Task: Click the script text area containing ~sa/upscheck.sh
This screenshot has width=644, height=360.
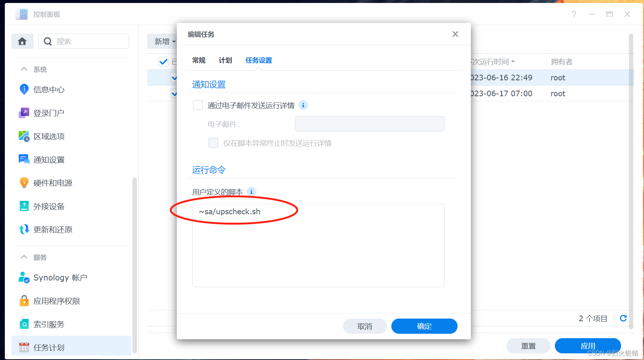Action: tap(318, 245)
